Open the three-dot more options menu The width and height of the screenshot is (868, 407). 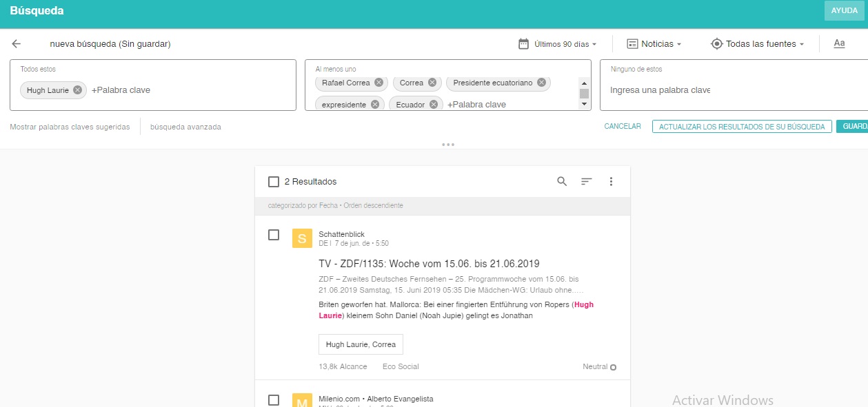[611, 182]
